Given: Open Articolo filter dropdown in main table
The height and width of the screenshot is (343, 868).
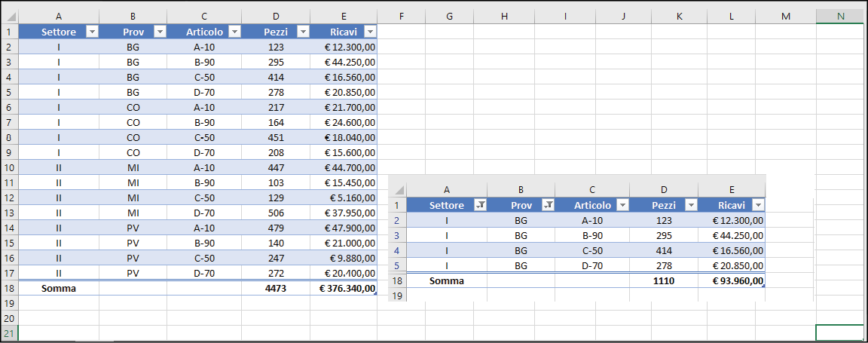Looking at the screenshot, I should pos(234,32).
